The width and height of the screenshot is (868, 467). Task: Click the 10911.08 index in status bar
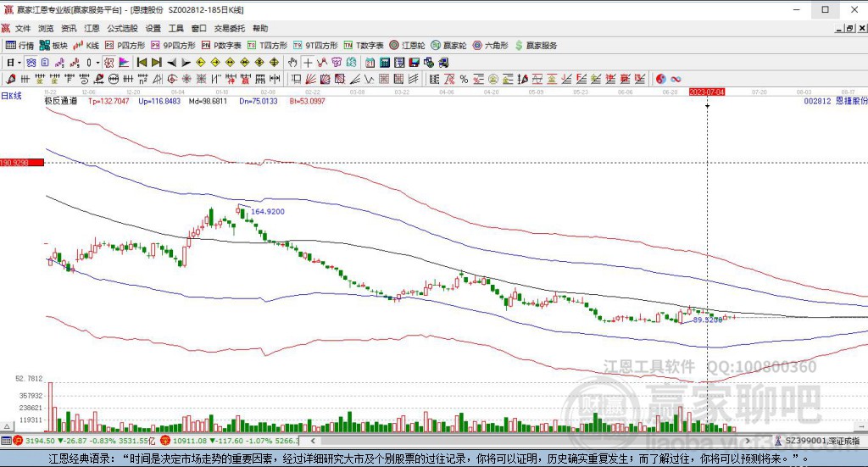pos(188,441)
